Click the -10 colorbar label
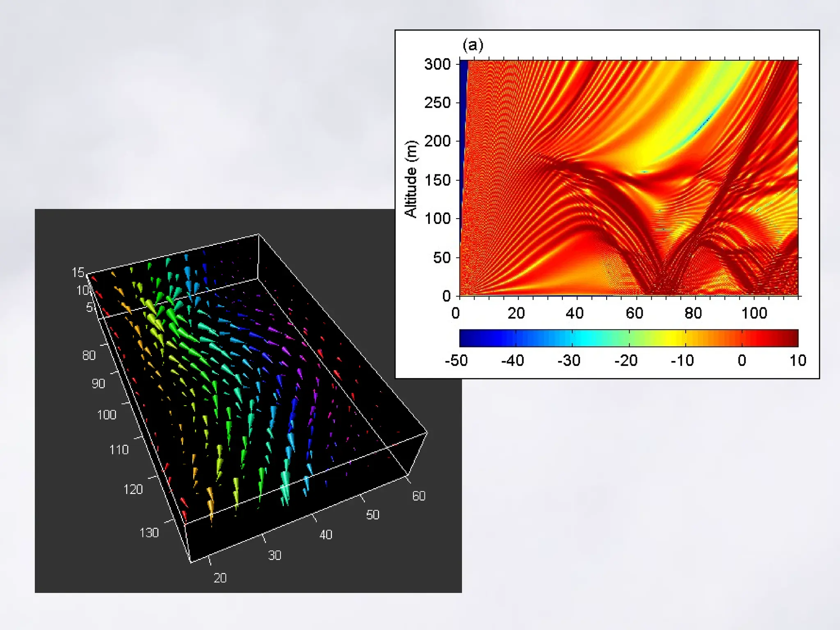 click(x=682, y=361)
